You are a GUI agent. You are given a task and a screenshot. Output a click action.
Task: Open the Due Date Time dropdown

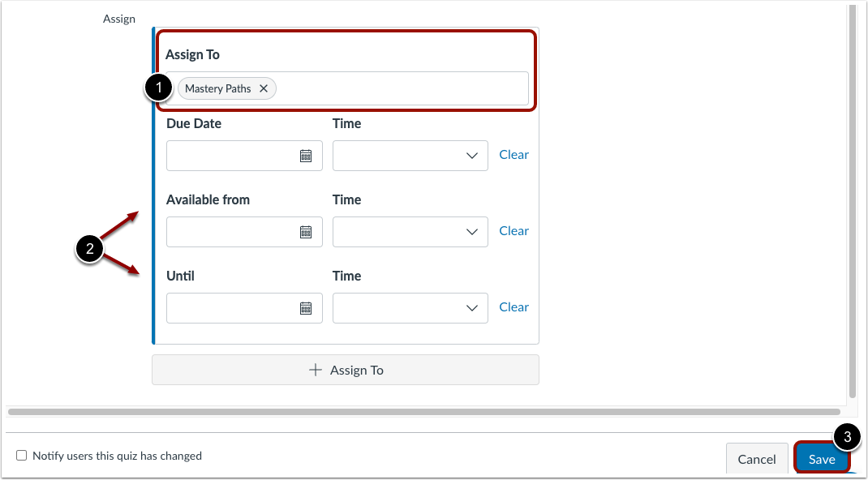[x=410, y=155]
